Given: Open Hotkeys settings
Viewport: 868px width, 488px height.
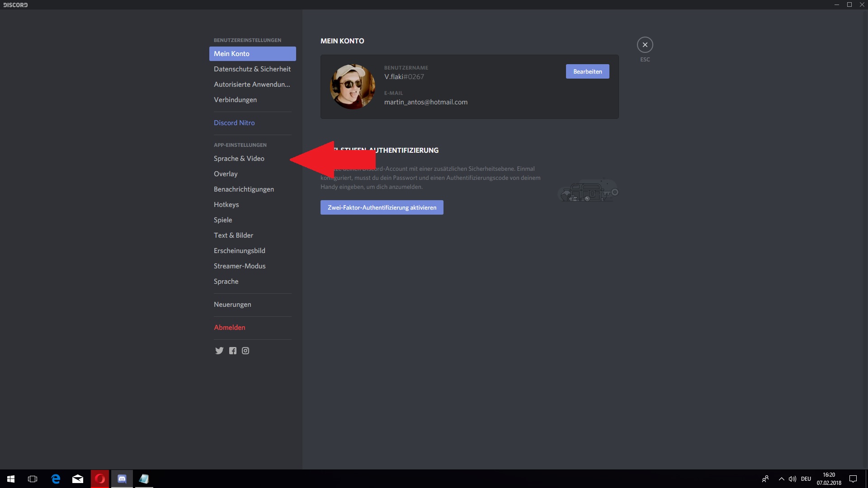Looking at the screenshot, I should pos(252,205).
